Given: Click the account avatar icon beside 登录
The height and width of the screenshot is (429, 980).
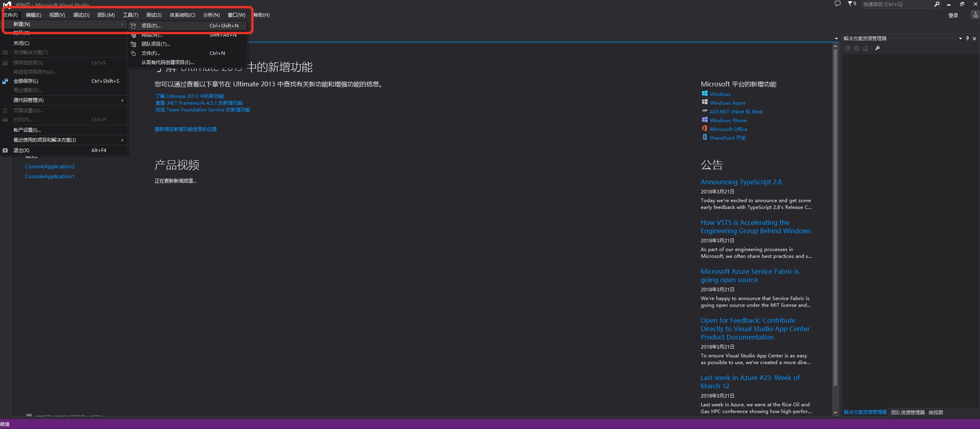Looking at the screenshot, I should point(975,15).
